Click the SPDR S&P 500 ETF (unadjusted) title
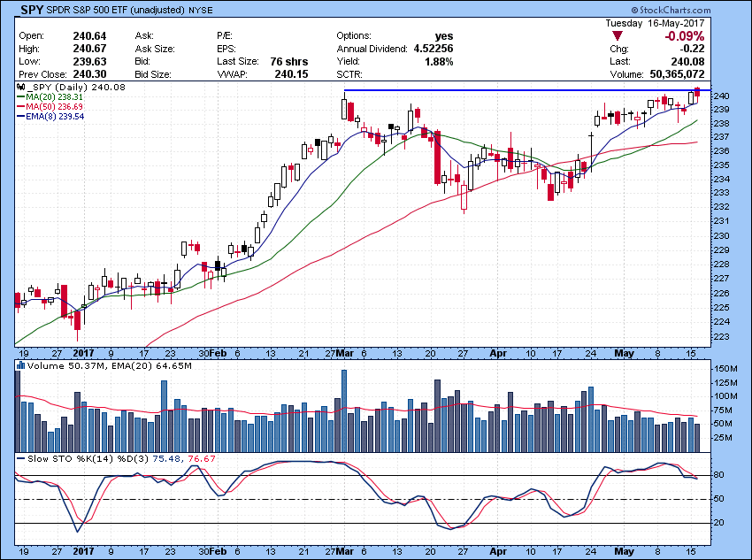Image resolution: width=752 pixels, height=560 pixels. point(115,10)
